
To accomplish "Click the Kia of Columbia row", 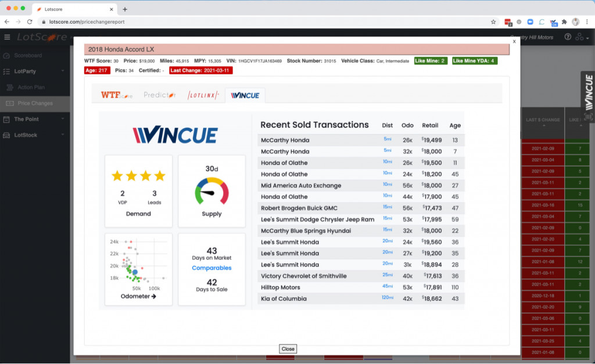I will click(x=361, y=299).
